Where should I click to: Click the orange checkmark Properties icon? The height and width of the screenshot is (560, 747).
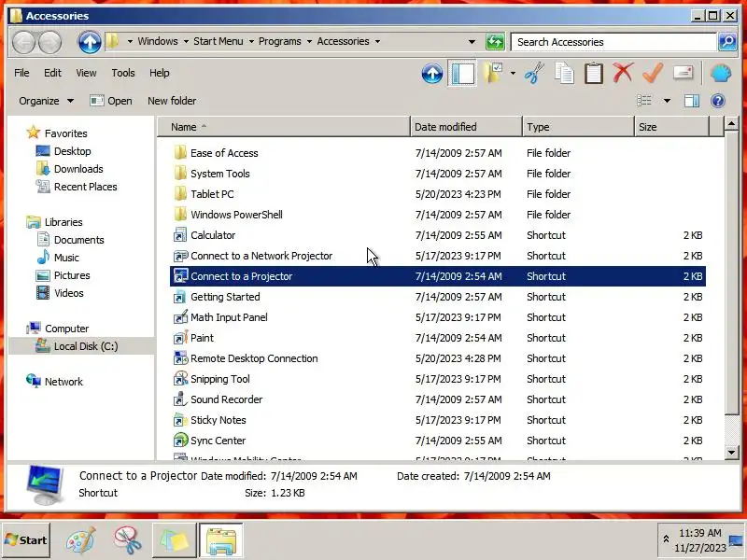(x=653, y=73)
